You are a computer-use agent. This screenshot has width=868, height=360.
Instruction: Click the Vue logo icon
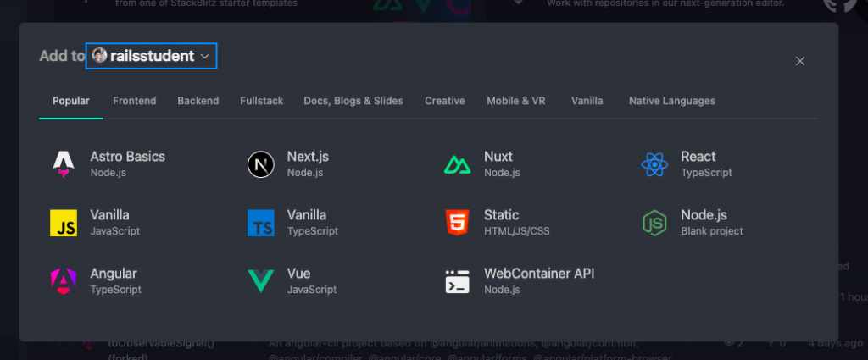[x=260, y=281]
